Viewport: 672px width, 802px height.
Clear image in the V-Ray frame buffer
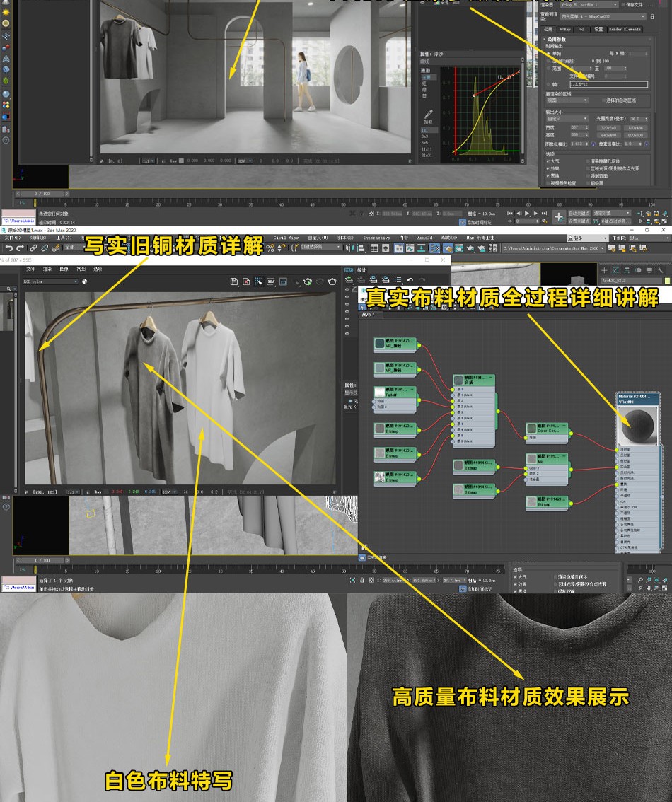click(x=246, y=281)
